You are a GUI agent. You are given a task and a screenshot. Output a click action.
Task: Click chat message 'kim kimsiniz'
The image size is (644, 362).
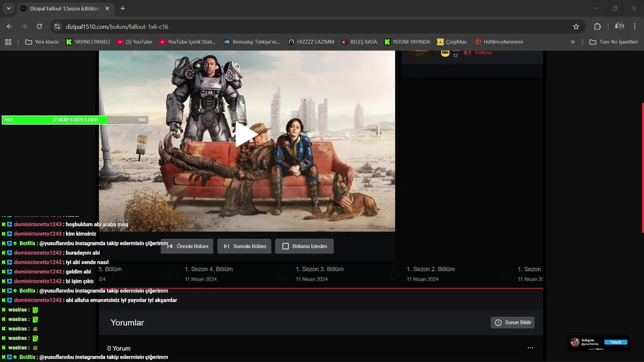tap(81, 234)
